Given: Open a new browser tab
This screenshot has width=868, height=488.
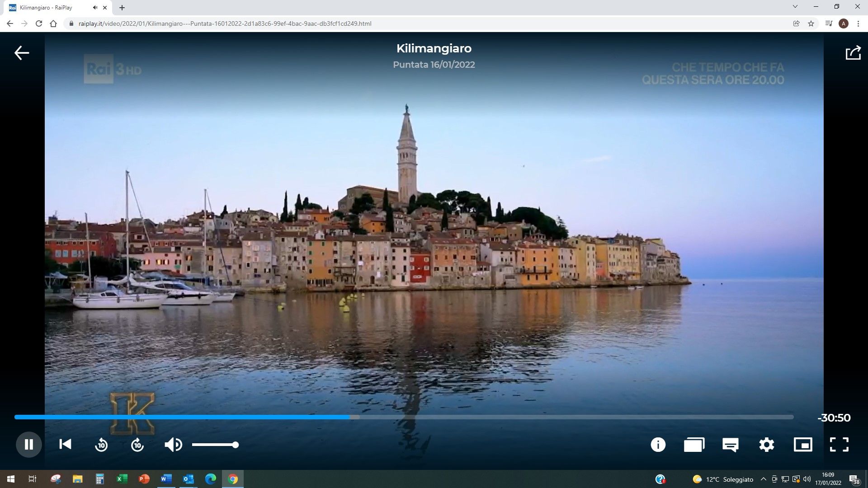Looking at the screenshot, I should click(122, 8).
